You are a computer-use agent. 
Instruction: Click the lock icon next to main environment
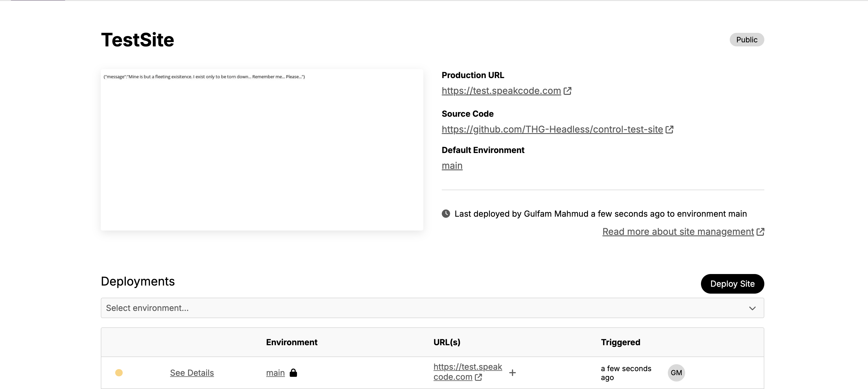click(293, 373)
